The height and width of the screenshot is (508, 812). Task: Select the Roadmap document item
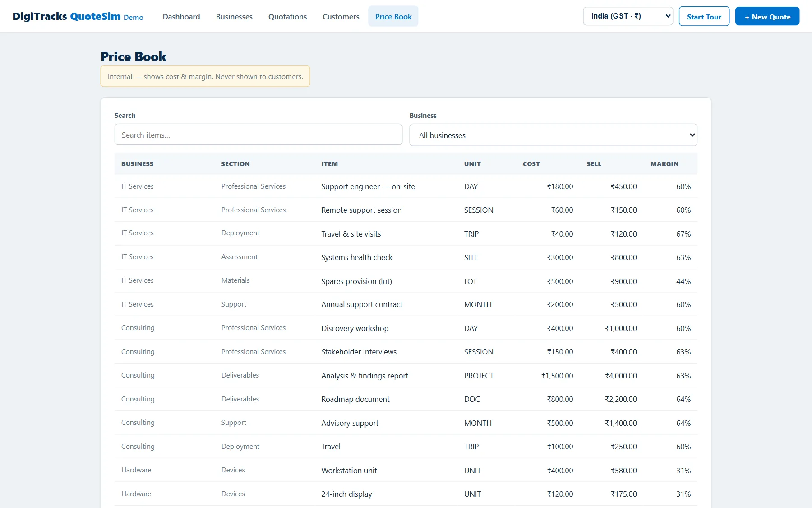click(355, 399)
